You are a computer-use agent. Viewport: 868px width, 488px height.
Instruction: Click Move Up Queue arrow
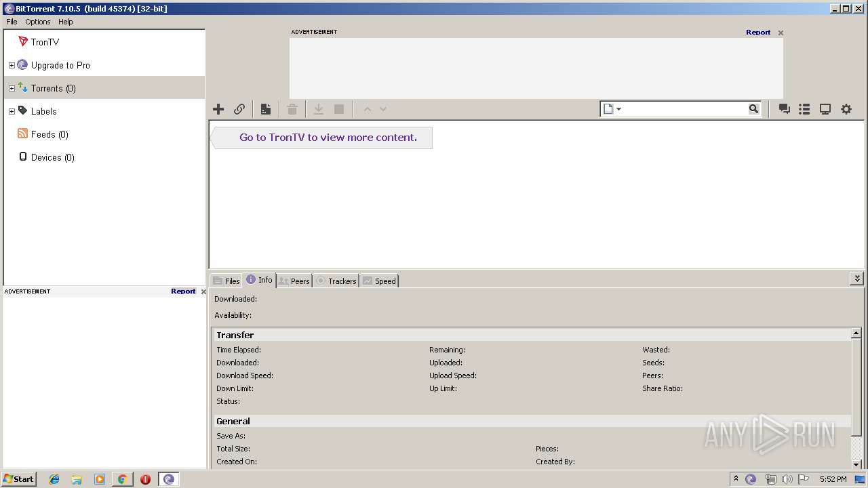point(368,109)
